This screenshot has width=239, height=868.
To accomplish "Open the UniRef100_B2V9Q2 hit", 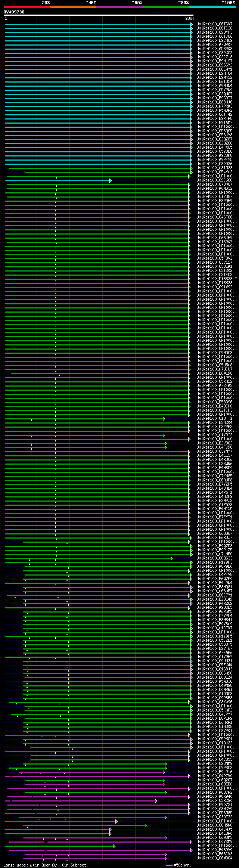I will pos(214,443).
